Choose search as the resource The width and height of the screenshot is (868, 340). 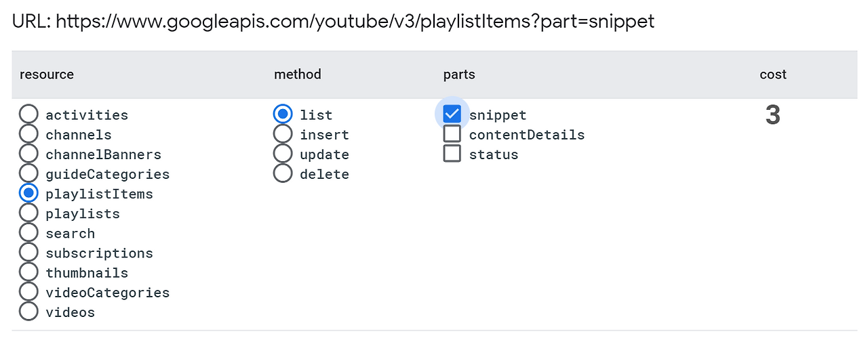[x=28, y=233]
